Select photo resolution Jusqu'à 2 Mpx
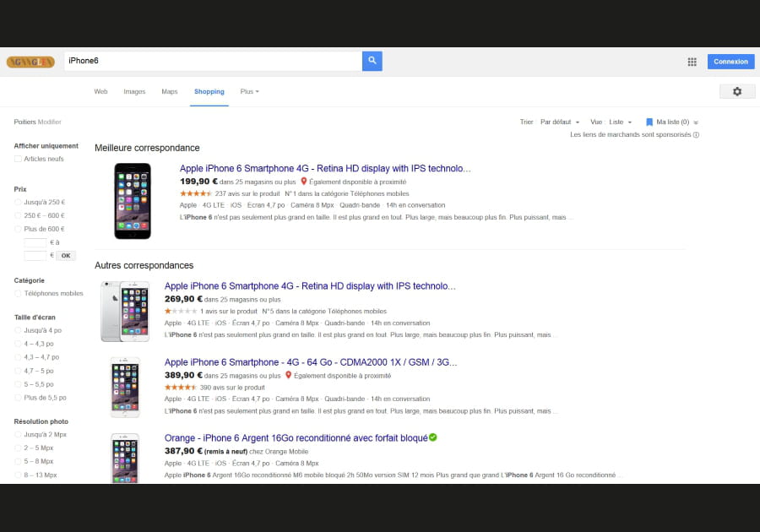Screen dimensions: 760x532 18,435
